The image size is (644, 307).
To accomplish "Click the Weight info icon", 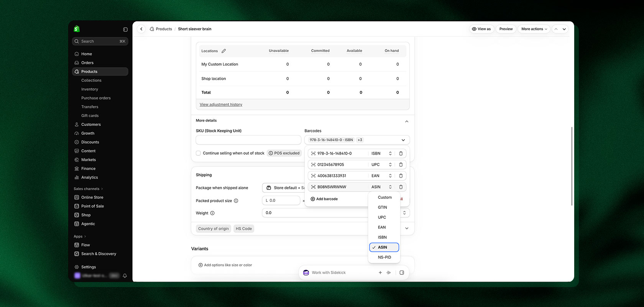I will click(212, 213).
